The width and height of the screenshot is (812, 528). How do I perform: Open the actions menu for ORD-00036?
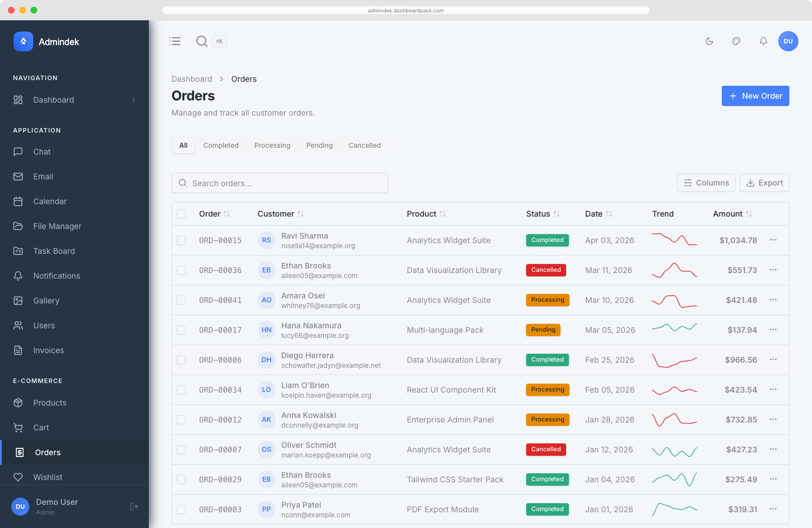[773, 270]
